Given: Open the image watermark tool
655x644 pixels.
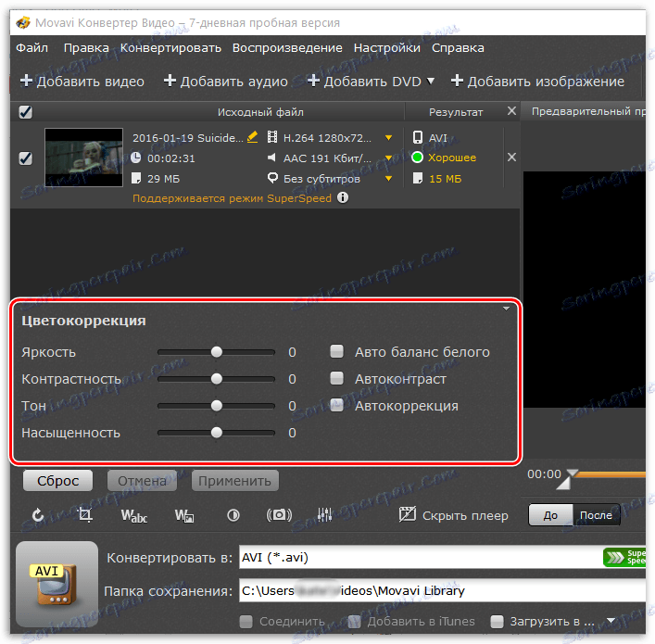Looking at the screenshot, I should [184, 516].
